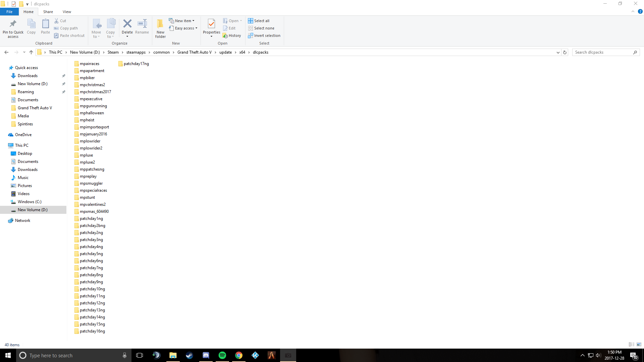Click Select none

pyautogui.click(x=261, y=28)
